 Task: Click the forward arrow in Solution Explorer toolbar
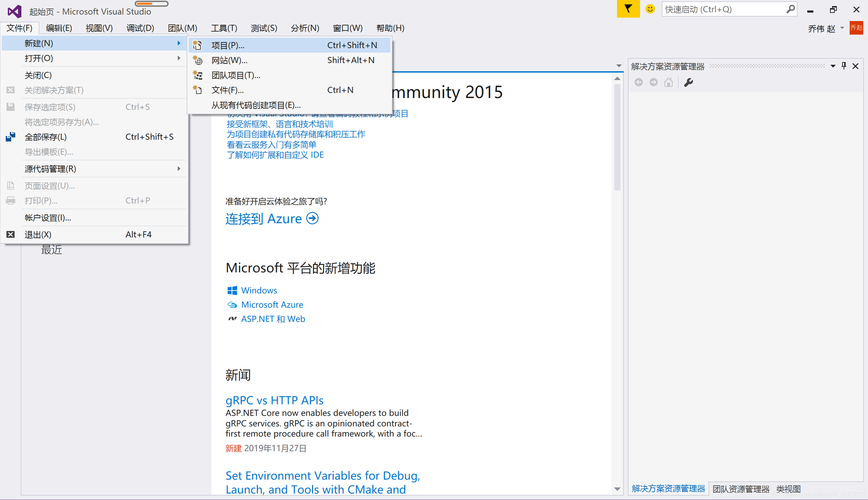(653, 82)
